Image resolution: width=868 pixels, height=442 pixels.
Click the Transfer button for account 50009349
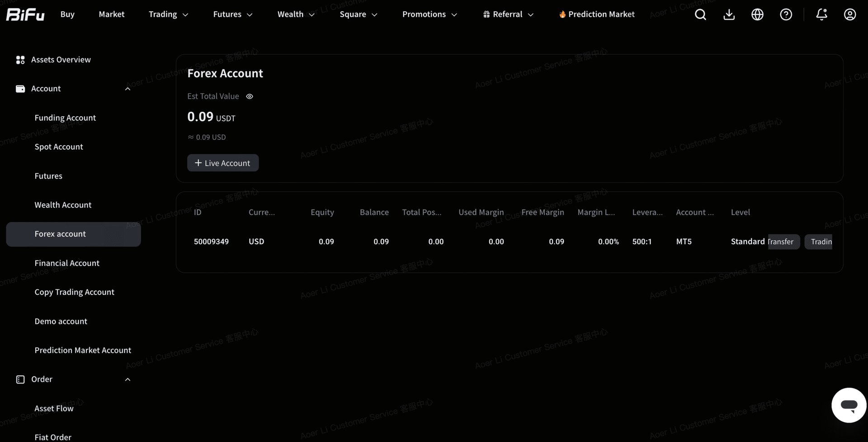tap(783, 242)
